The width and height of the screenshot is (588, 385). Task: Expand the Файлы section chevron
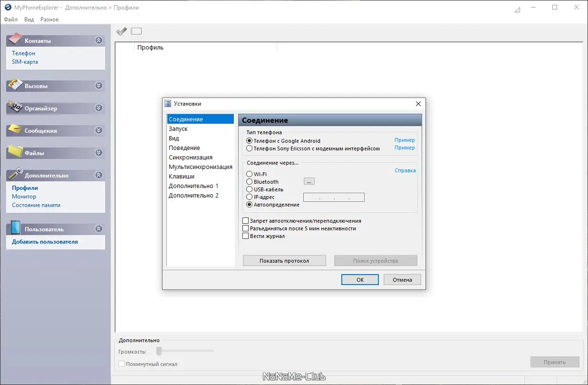pos(98,153)
